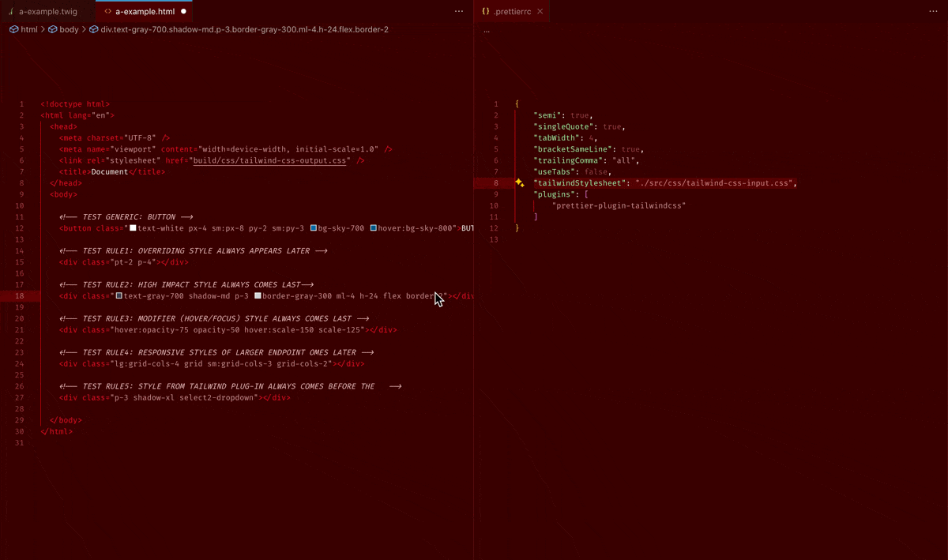
Task: Open left editor group's more actions ellipsis
Action: 459,12
